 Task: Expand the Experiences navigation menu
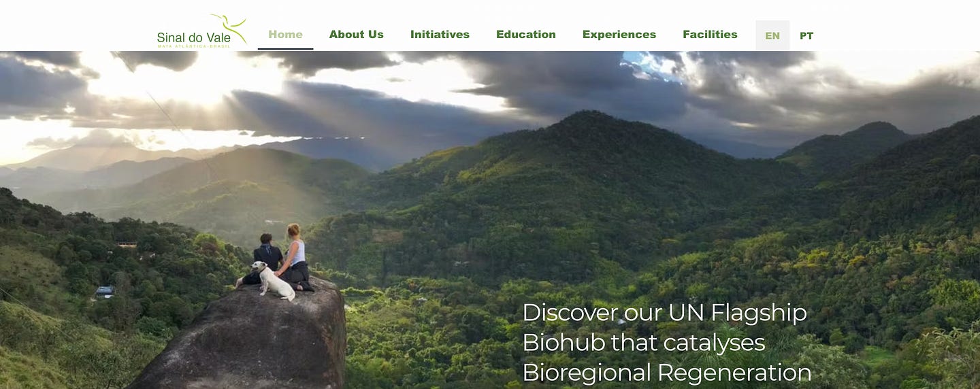[x=619, y=35]
